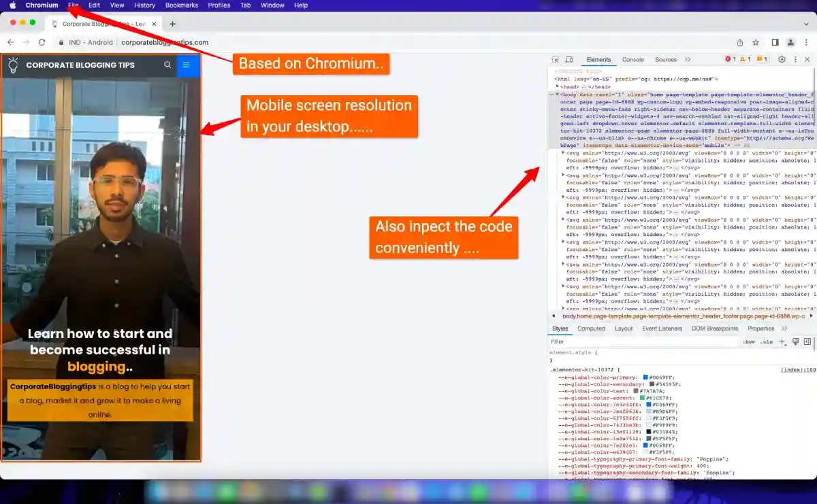Image resolution: width=817 pixels, height=504 pixels.
Task: Toggle the :hov element state panel
Action: pyautogui.click(x=749, y=342)
